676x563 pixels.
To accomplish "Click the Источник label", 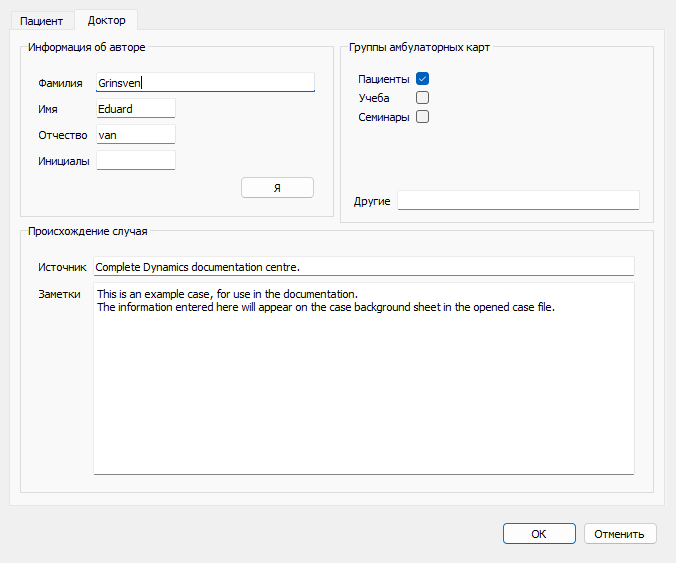I will tap(62, 267).
